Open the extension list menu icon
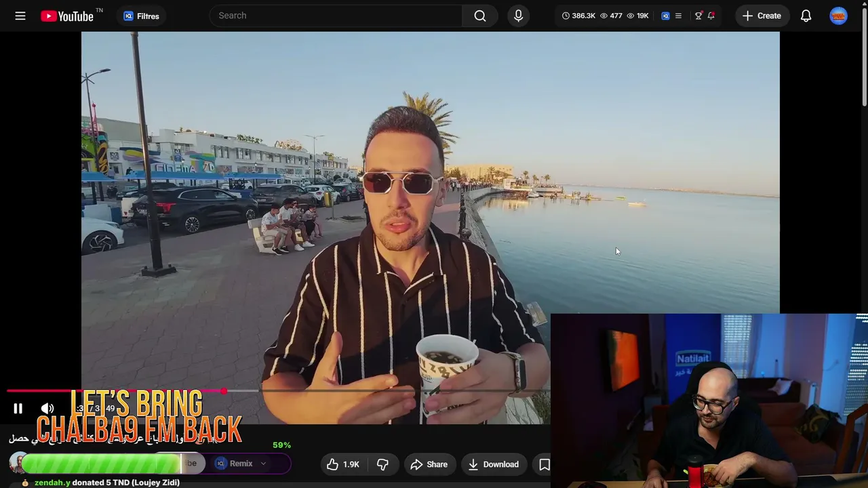The width and height of the screenshot is (868, 488). [x=678, y=16]
